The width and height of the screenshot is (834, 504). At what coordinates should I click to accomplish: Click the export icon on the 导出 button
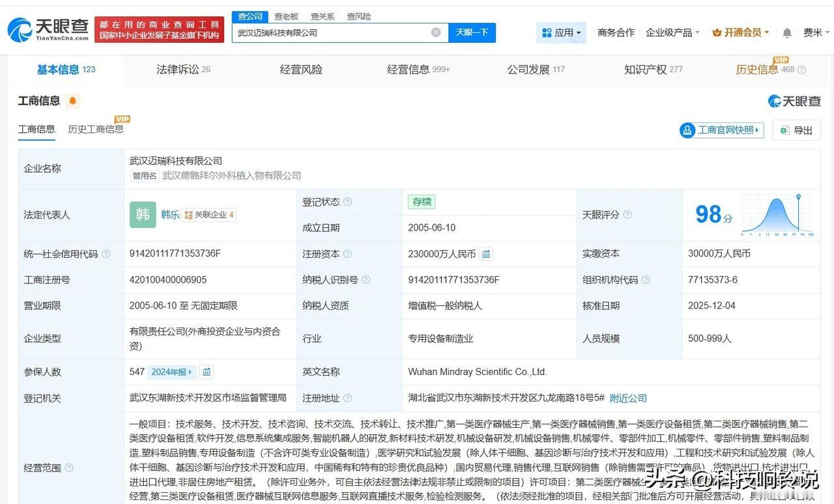click(784, 130)
